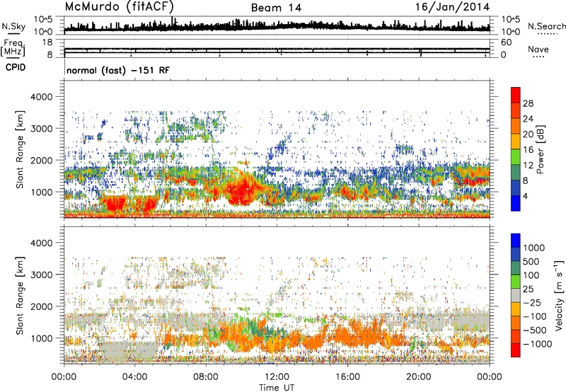Click the '12:00' time tick label
This screenshot has width=566, height=392.
point(277,377)
